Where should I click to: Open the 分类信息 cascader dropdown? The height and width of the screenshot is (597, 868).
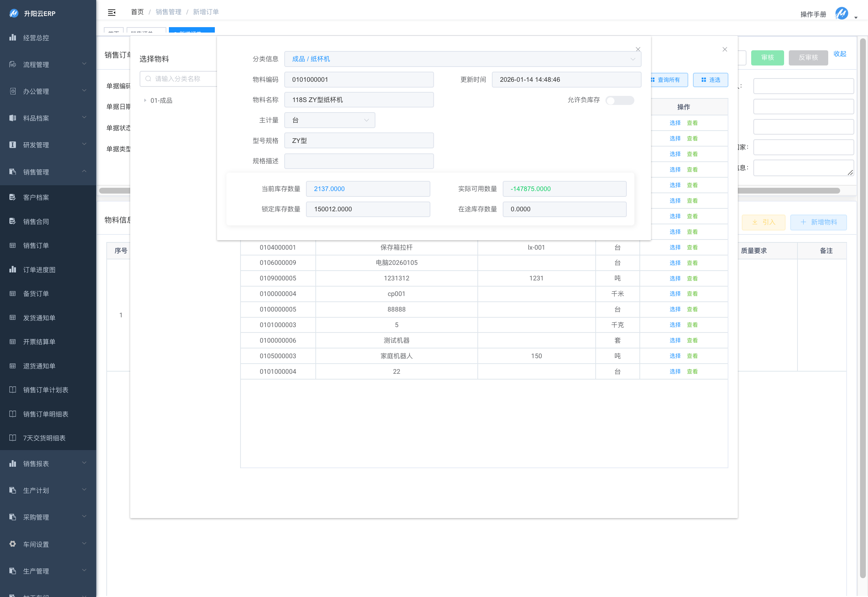point(463,59)
